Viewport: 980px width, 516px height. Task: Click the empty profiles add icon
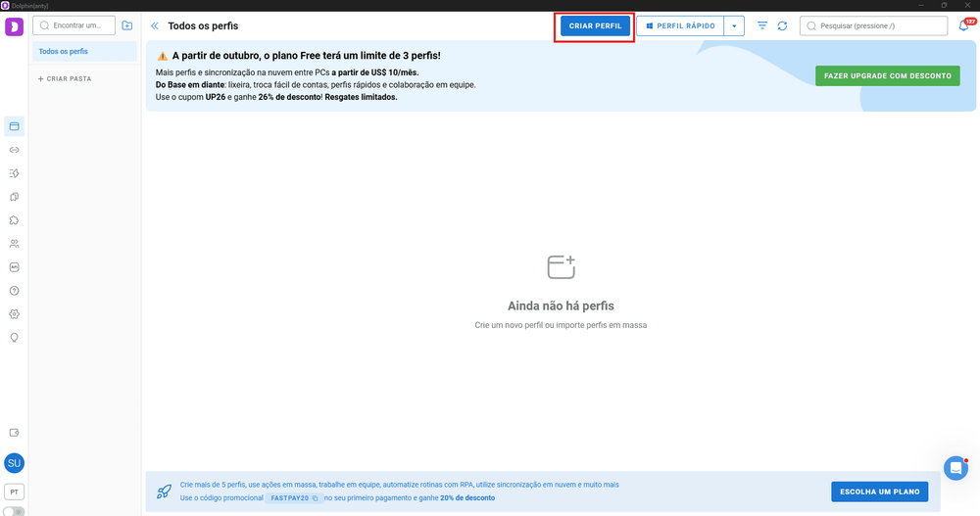pos(561,266)
